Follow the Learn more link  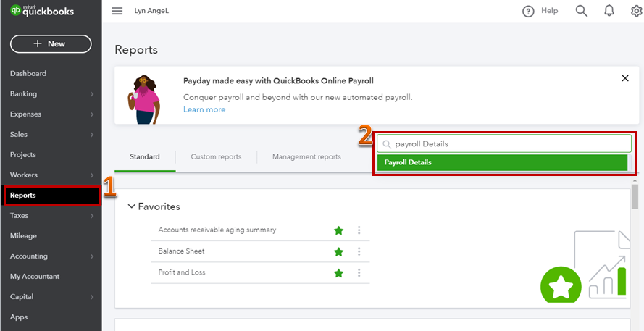[204, 109]
